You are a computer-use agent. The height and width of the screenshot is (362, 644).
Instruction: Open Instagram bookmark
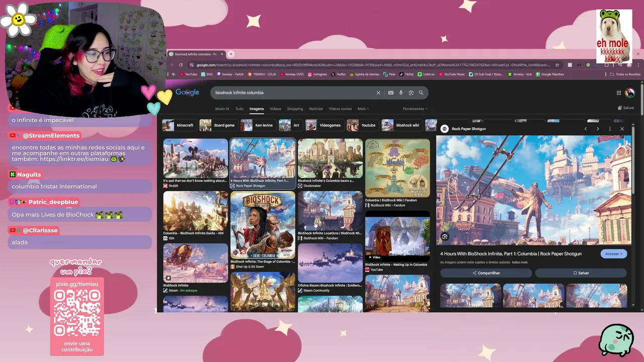(317, 74)
